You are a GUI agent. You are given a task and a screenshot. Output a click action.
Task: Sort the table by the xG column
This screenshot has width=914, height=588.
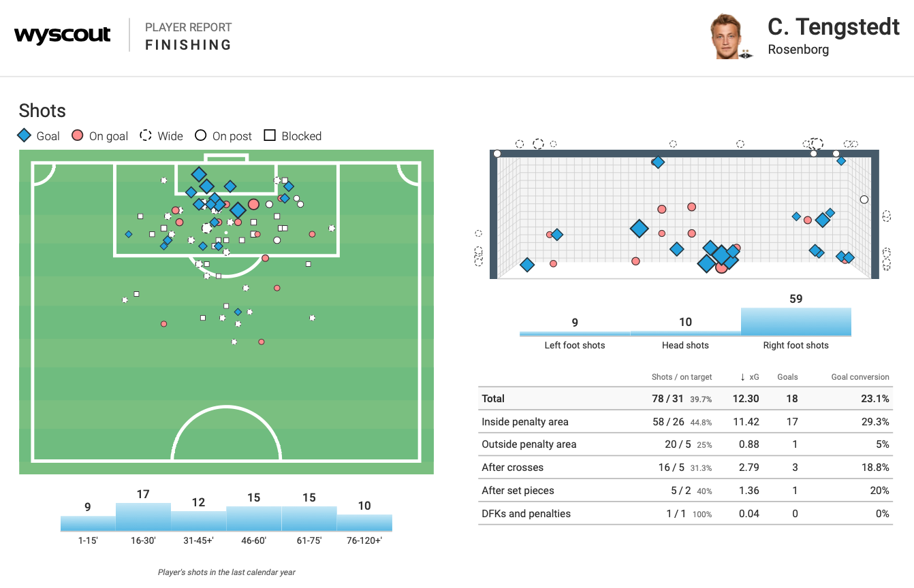click(x=749, y=376)
